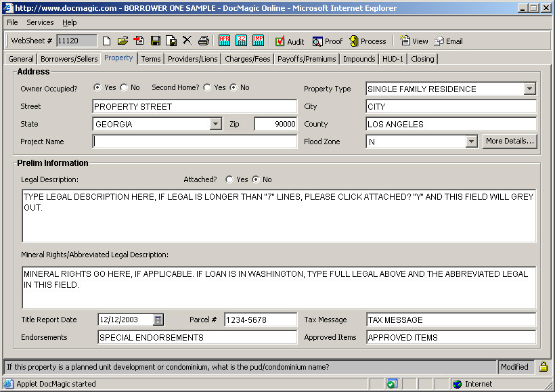
Task: Set Owner Occupied to Yes
Action: click(97, 87)
